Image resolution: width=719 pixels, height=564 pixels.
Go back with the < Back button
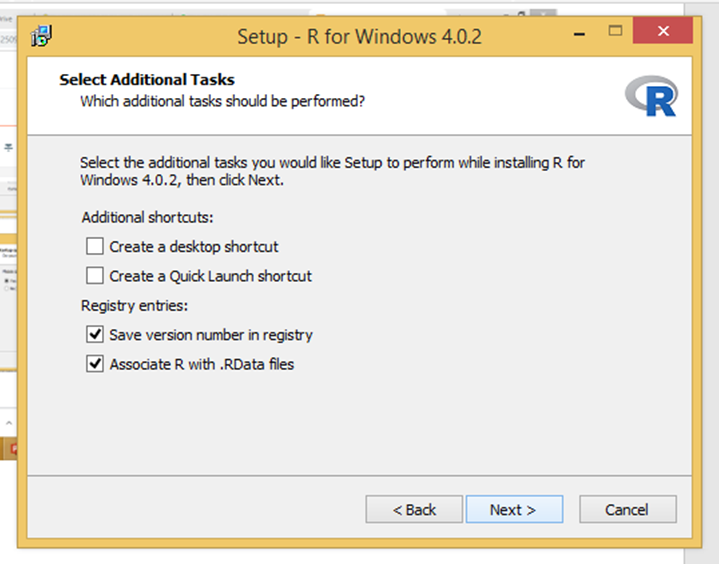(x=414, y=509)
